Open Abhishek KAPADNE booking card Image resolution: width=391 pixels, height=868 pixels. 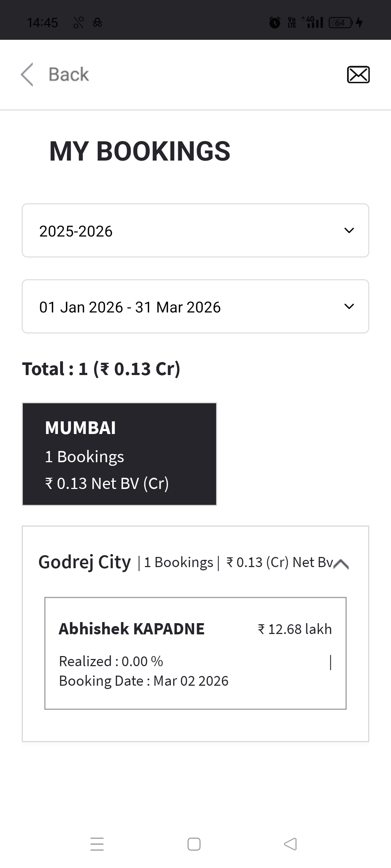[195, 653]
